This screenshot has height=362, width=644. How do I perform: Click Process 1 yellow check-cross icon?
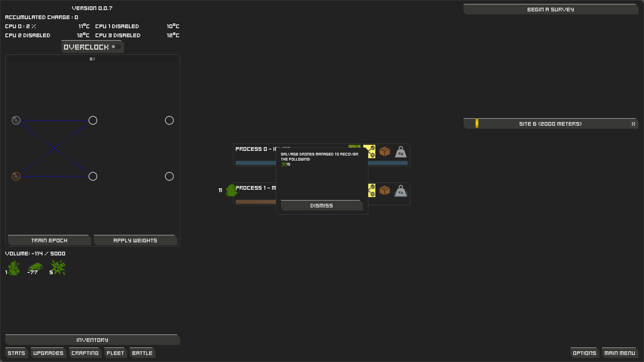coord(372,190)
